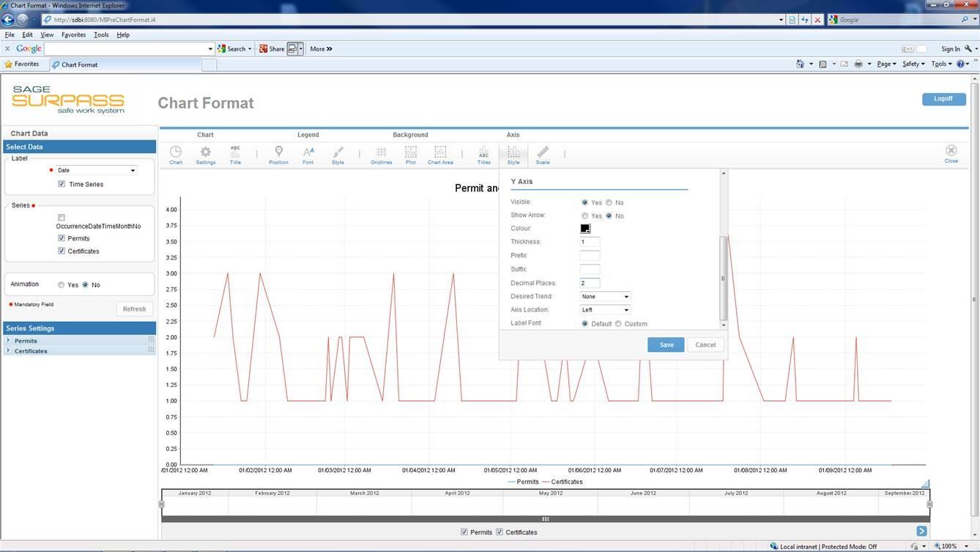Click the Save button
The width and height of the screenshot is (980, 552).
pos(666,345)
